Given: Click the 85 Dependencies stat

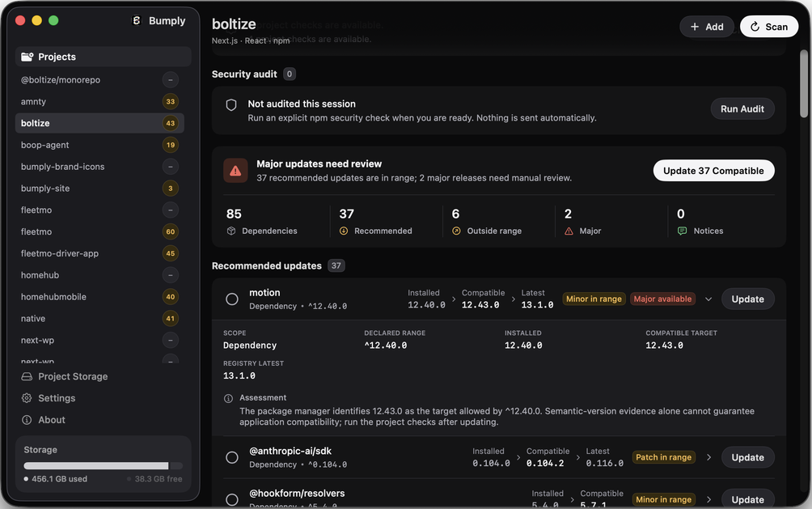Looking at the screenshot, I should (x=262, y=222).
